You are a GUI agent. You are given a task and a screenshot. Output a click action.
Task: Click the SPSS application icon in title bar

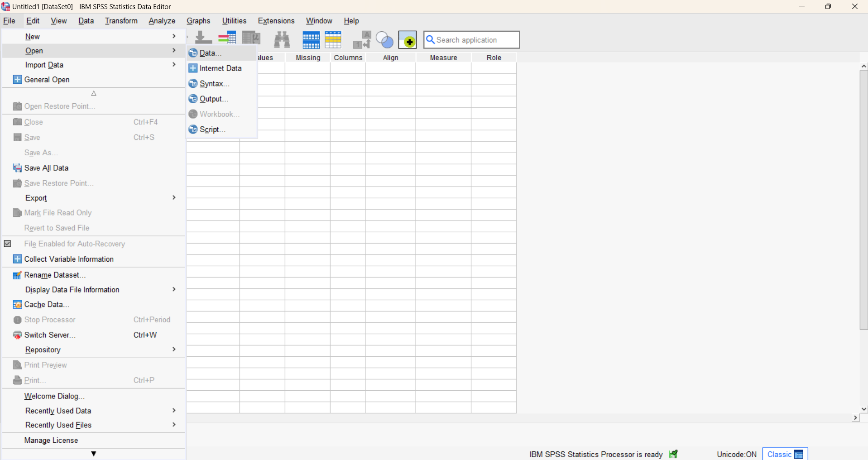(x=5, y=6)
